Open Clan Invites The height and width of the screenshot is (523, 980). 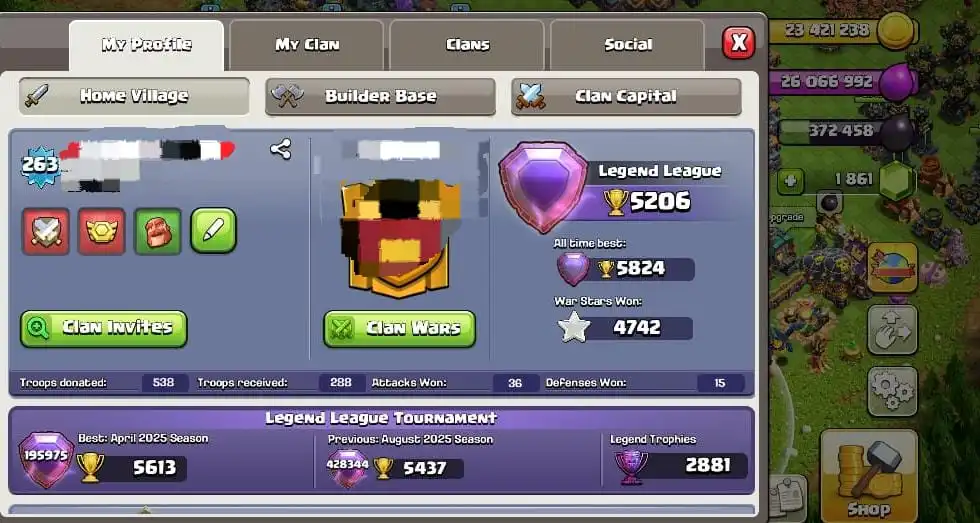point(104,329)
